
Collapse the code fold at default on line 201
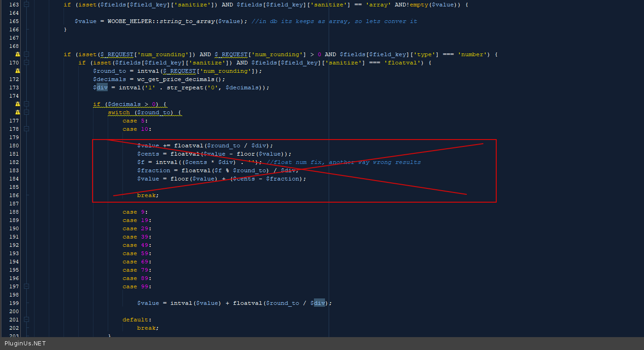click(26, 320)
